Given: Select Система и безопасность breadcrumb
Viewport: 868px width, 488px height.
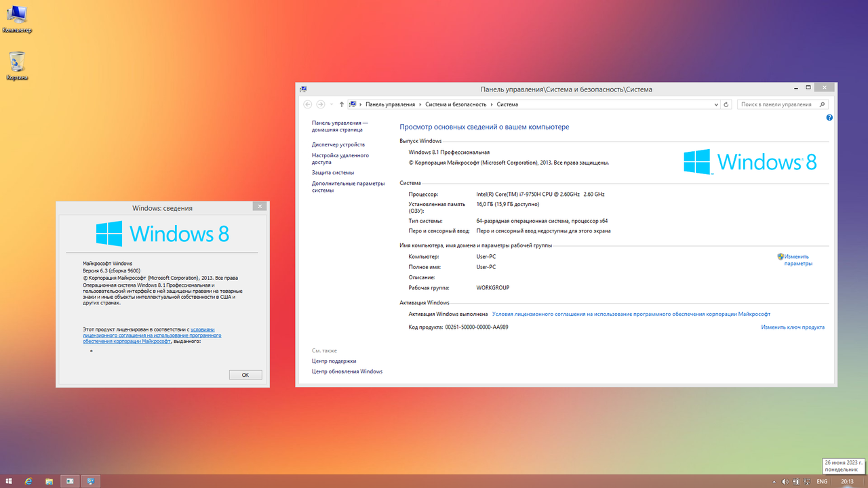Looking at the screenshot, I should point(456,104).
